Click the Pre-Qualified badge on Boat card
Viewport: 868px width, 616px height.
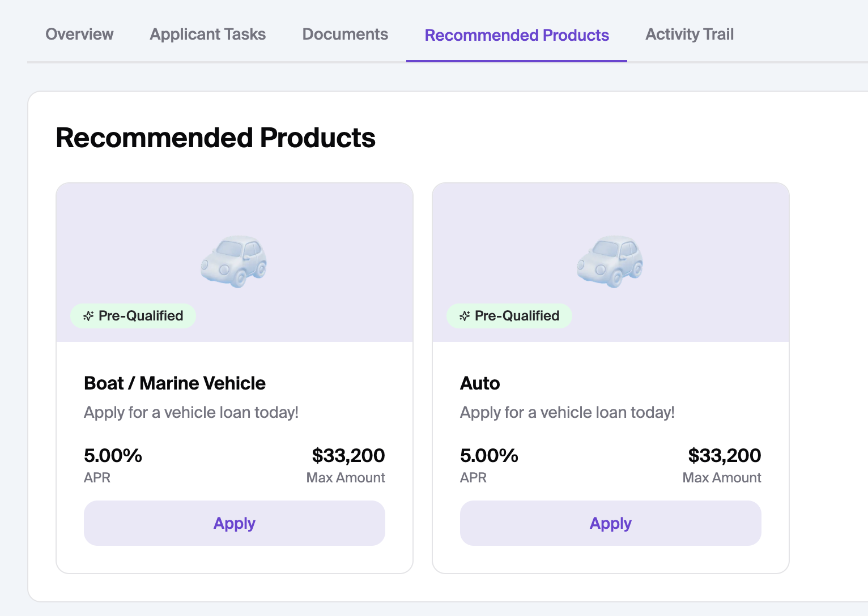[133, 316]
